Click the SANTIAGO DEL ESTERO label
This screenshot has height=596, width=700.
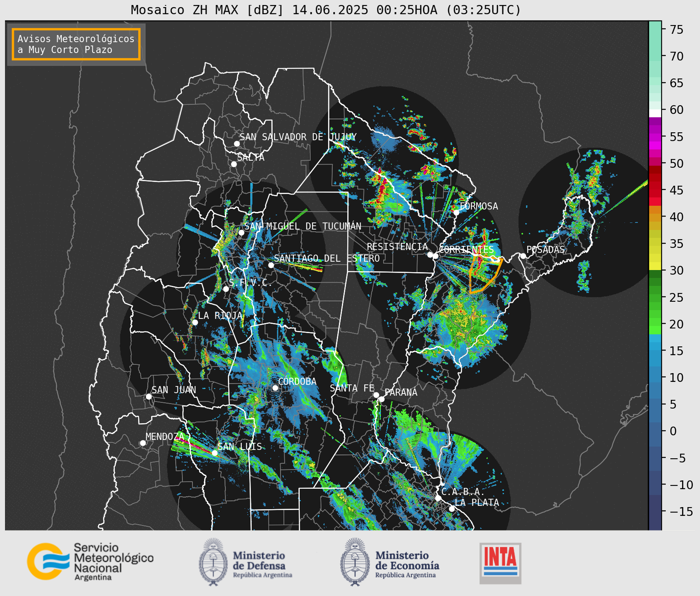(x=327, y=258)
